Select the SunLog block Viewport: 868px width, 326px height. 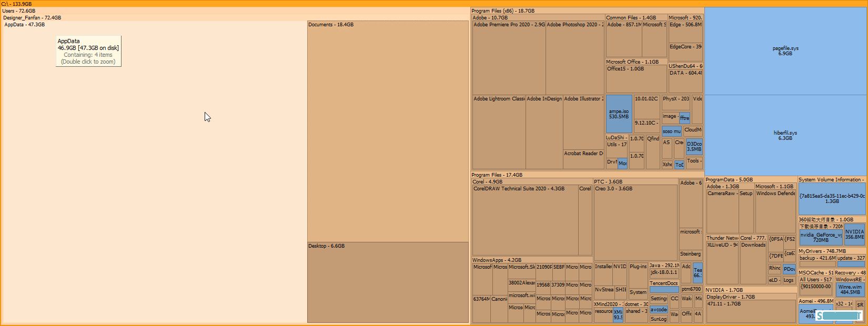tap(659, 319)
